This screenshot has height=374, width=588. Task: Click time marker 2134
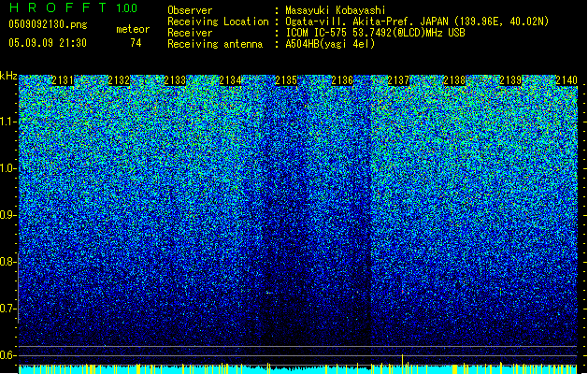pos(230,80)
